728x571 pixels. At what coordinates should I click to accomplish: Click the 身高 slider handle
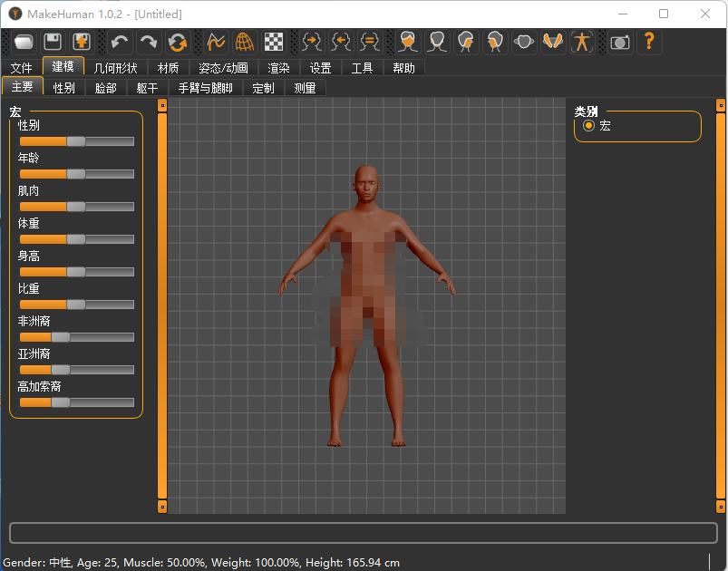point(76,272)
